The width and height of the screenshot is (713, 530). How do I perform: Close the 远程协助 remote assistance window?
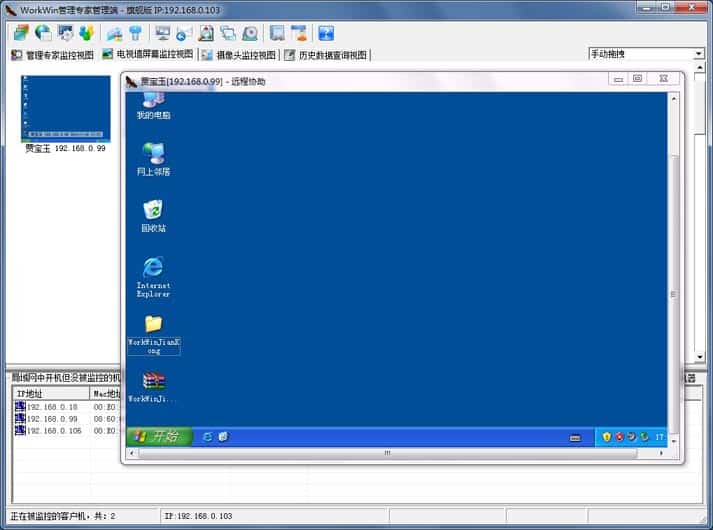[663, 79]
